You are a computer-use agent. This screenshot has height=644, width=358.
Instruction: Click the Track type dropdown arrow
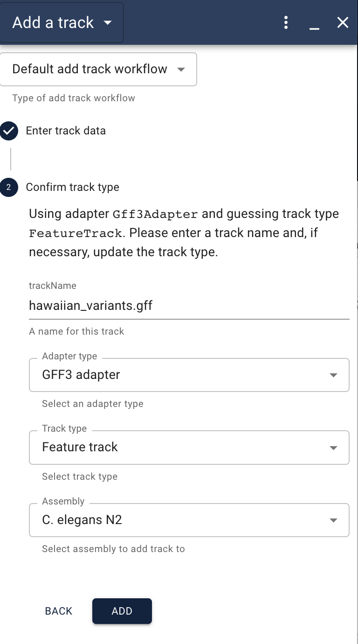pyautogui.click(x=333, y=448)
